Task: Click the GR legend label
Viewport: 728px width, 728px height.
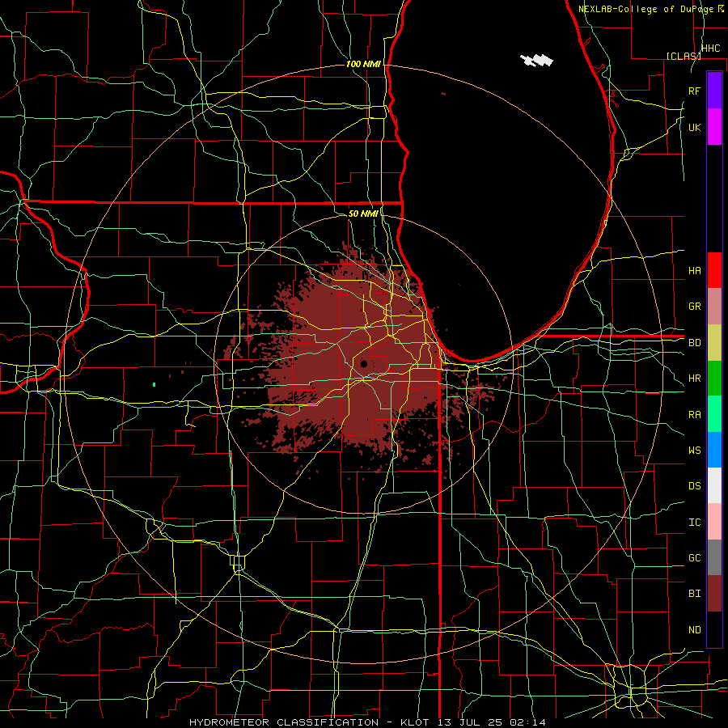Action: pos(694,307)
